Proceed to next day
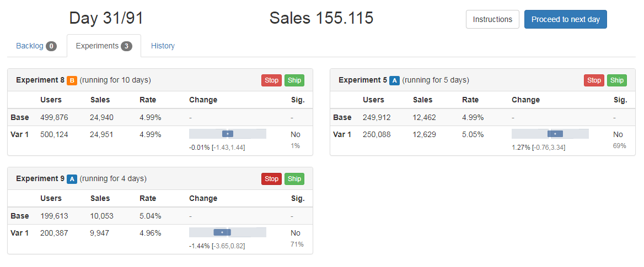 (x=565, y=19)
